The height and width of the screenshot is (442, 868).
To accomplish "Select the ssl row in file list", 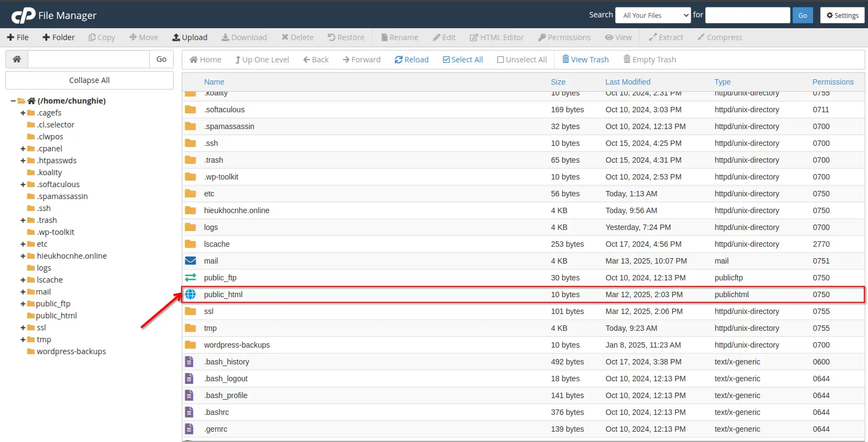I will click(523, 311).
